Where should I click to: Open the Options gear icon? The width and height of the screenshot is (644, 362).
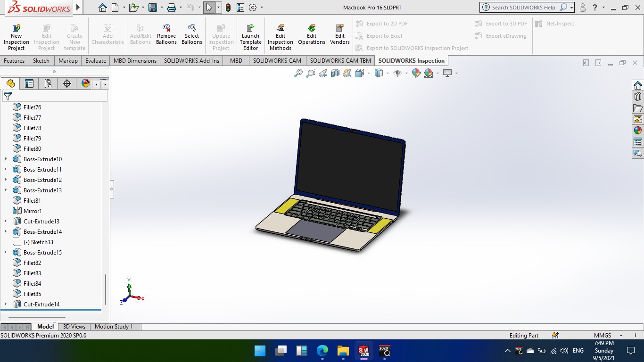coord(253,8)
